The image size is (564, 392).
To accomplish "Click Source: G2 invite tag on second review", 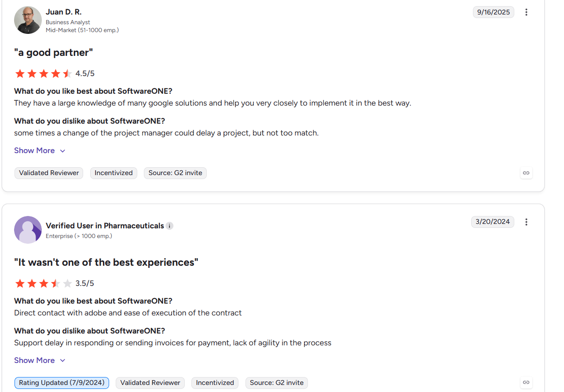I will tap(277, 383).
